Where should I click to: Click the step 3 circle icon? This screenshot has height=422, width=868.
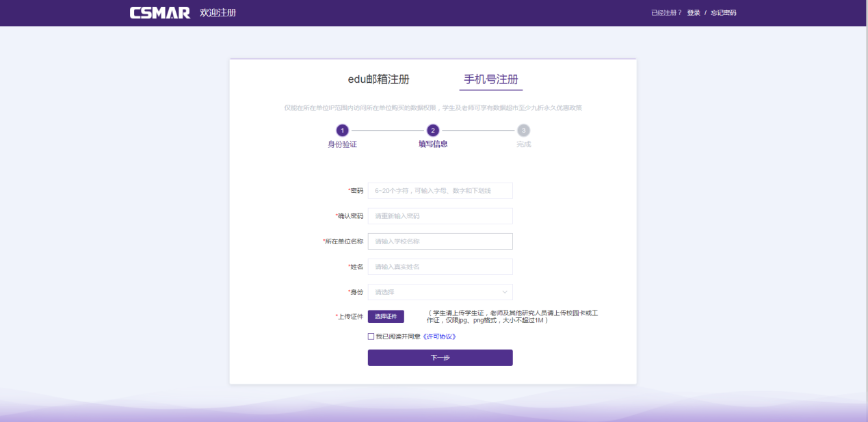pos(523,130)
